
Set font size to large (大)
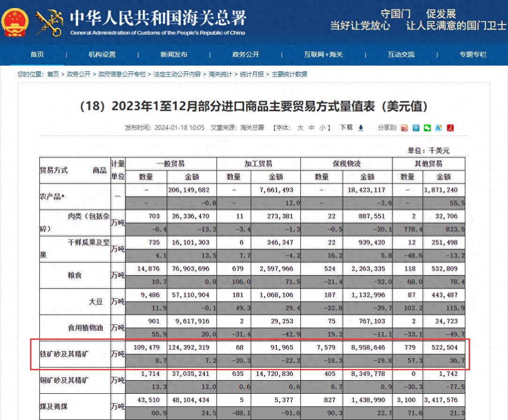pos(300,127)
